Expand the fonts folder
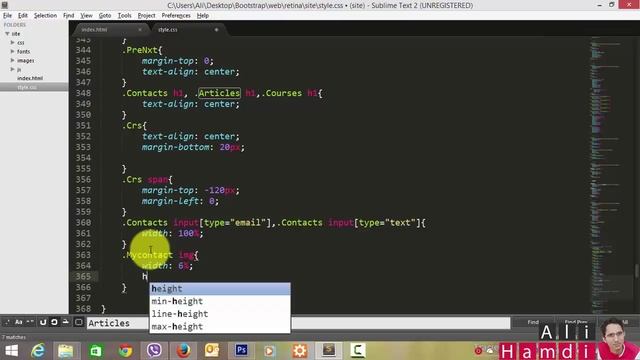Image resolution: width=640 pixels, height=360 pixels. [13, 51]
